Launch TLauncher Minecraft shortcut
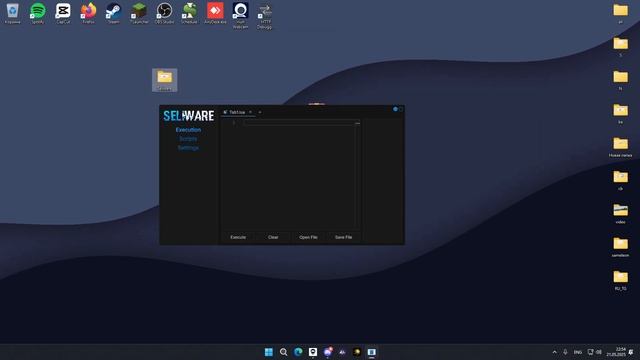 (139, 13)
